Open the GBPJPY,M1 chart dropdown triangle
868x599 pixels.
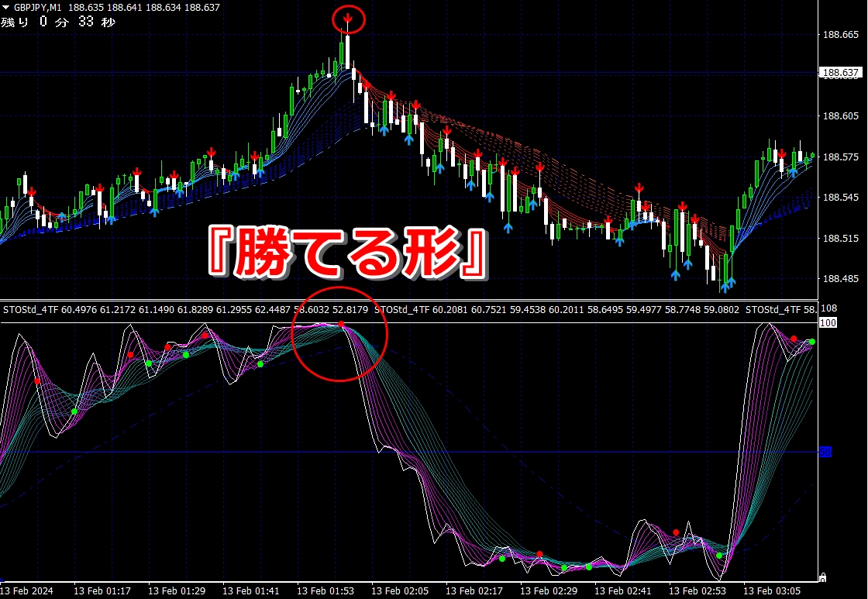tap(6, 7)
